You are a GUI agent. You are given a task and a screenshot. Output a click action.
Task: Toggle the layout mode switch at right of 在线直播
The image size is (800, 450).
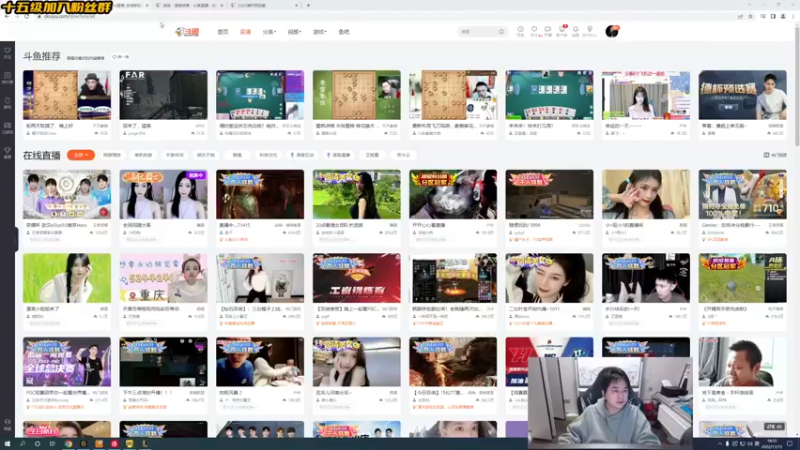775,155
